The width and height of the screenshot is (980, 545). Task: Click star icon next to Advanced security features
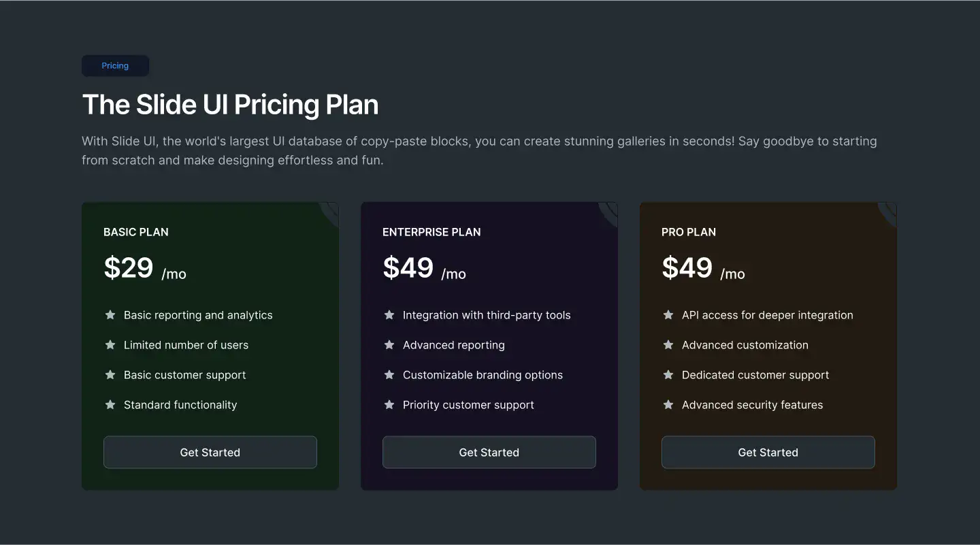pos(668,405)
